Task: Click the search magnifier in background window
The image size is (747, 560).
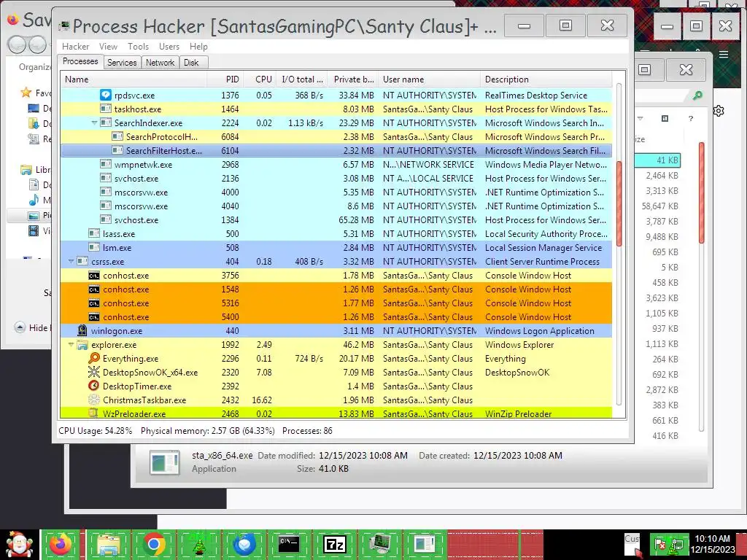Action: click(x=697, y=96)
